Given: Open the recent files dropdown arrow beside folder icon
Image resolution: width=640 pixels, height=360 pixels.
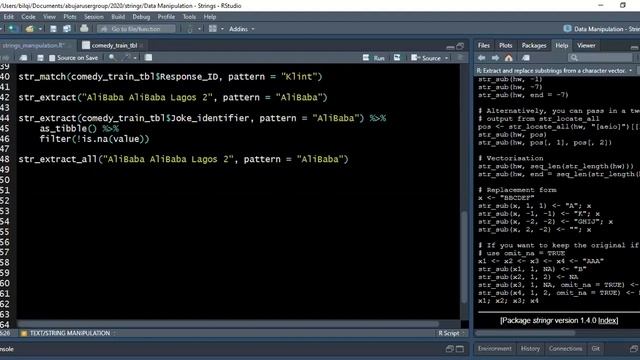Looking at the screenshot, I should pyautogui.click(x=40, y=29).
